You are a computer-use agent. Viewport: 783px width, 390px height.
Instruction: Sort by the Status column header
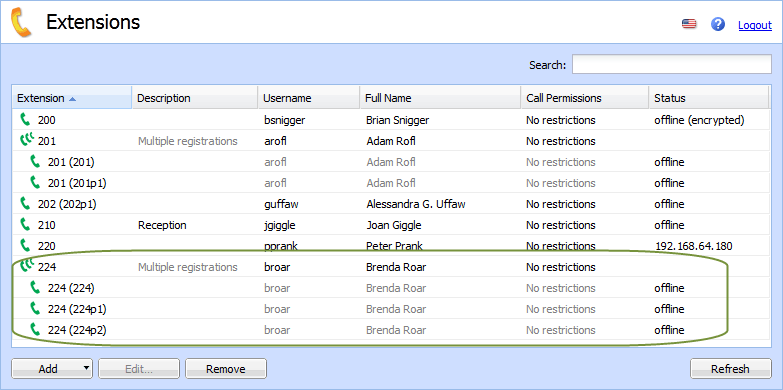click(709, 98)
